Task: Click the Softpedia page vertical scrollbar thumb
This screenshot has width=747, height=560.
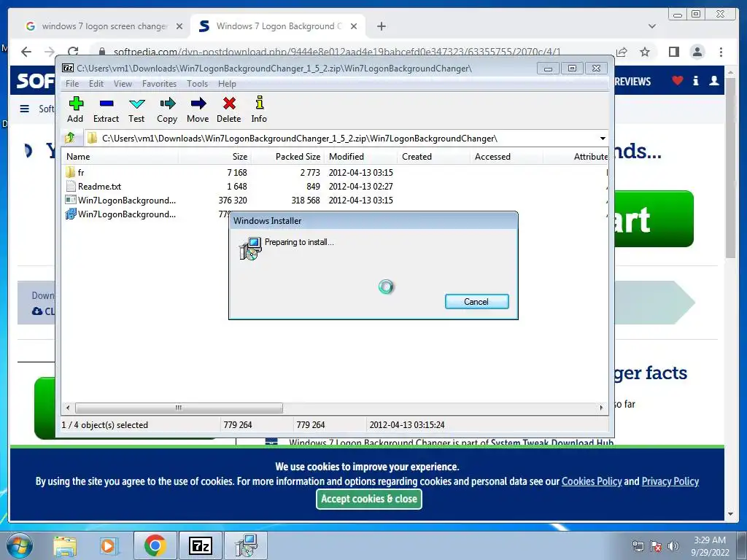Action: [730, 168]
